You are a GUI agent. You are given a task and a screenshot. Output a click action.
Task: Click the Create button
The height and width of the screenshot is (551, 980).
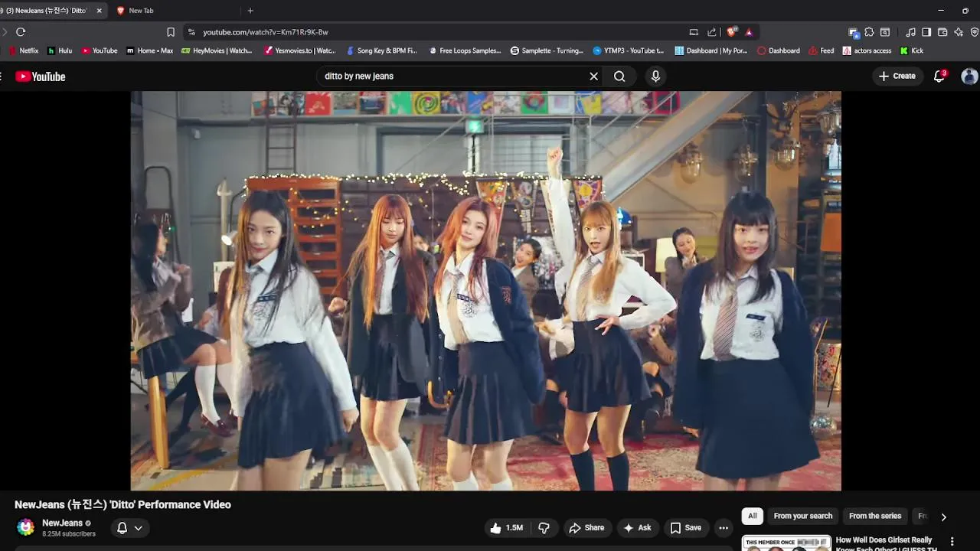pos(897,77)
